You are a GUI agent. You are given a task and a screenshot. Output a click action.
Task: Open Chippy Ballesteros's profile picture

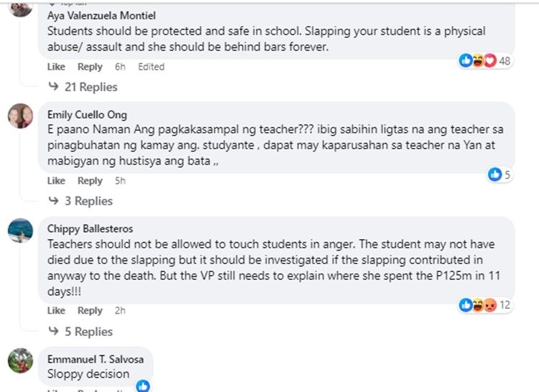coord(20,230)
